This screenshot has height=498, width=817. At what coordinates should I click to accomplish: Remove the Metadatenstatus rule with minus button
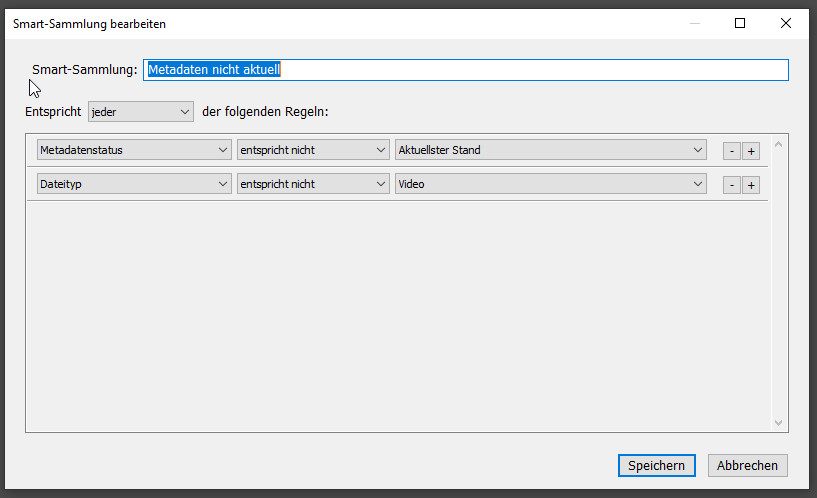click(732, 151)
